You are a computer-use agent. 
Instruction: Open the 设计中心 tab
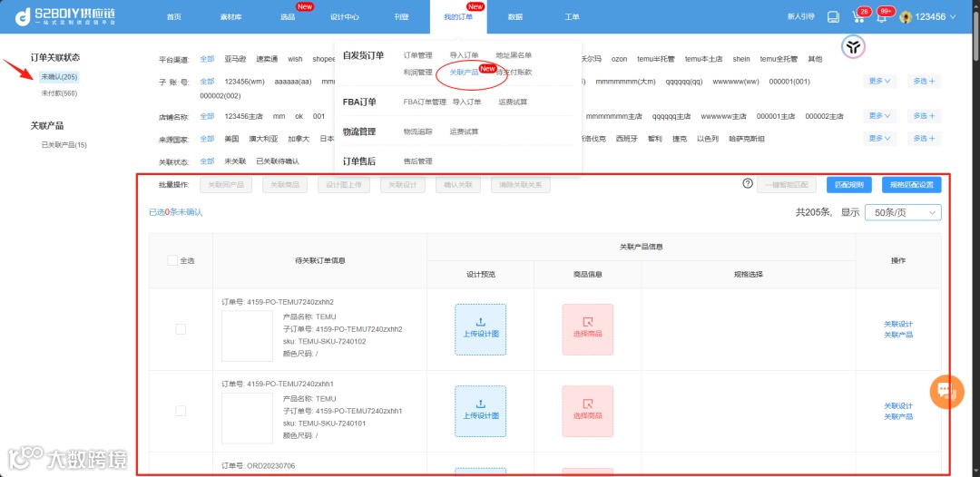(x=345, y=17)
